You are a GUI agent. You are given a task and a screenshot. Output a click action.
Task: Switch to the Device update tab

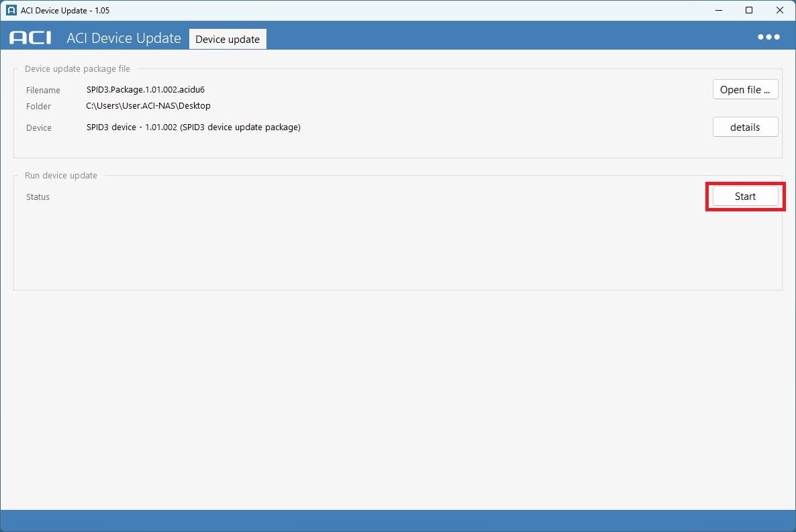[x=228, y=40]
